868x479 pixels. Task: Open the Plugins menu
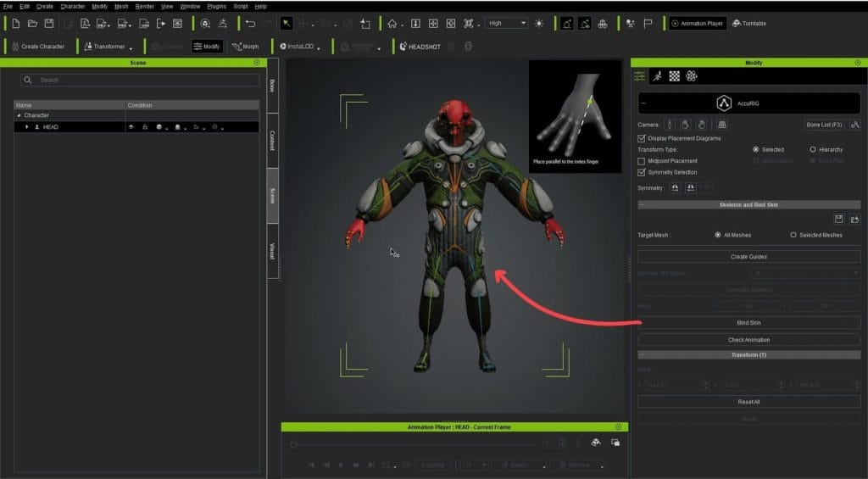(x=216, y=6)
